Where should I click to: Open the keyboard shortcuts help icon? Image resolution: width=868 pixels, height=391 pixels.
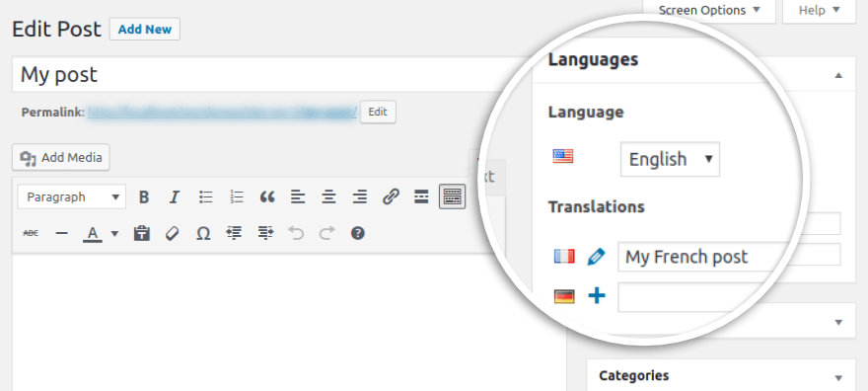click(358, 233)
